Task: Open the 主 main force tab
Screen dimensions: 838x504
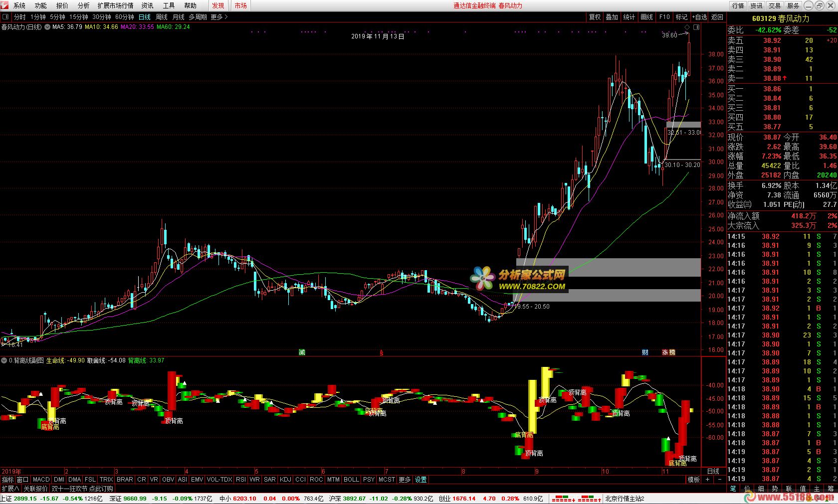Action: (817, 489)
